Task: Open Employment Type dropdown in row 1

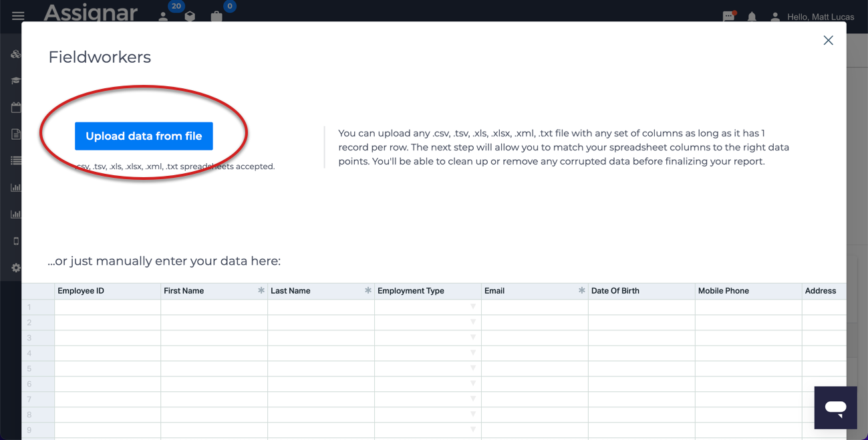Action: [472, 306]
